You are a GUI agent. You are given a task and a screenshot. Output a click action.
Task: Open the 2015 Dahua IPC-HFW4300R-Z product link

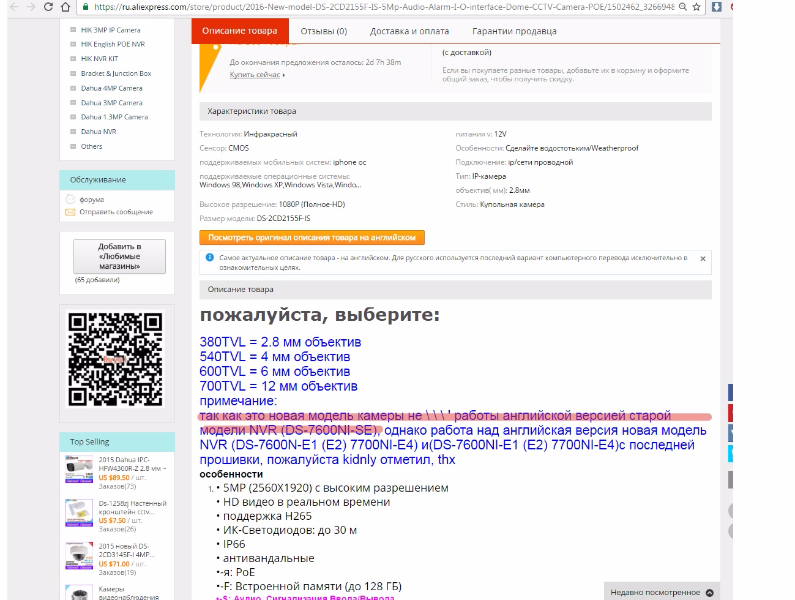point(132,464)
